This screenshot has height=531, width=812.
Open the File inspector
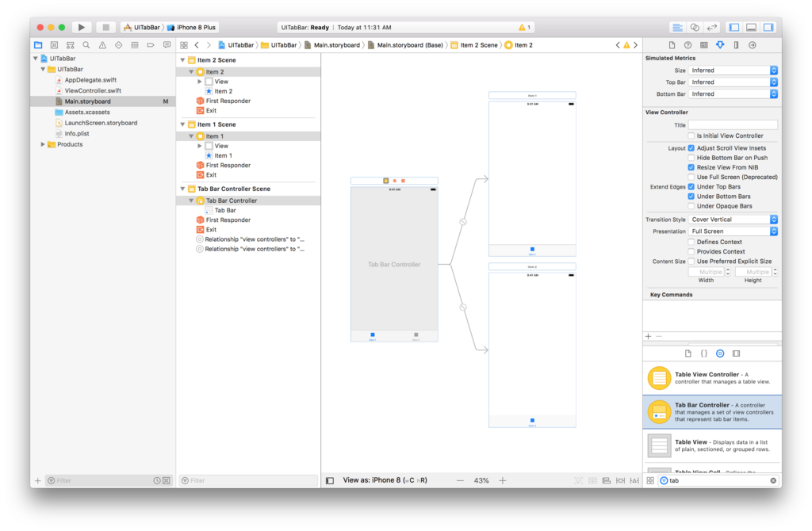[x=672, y=45]
